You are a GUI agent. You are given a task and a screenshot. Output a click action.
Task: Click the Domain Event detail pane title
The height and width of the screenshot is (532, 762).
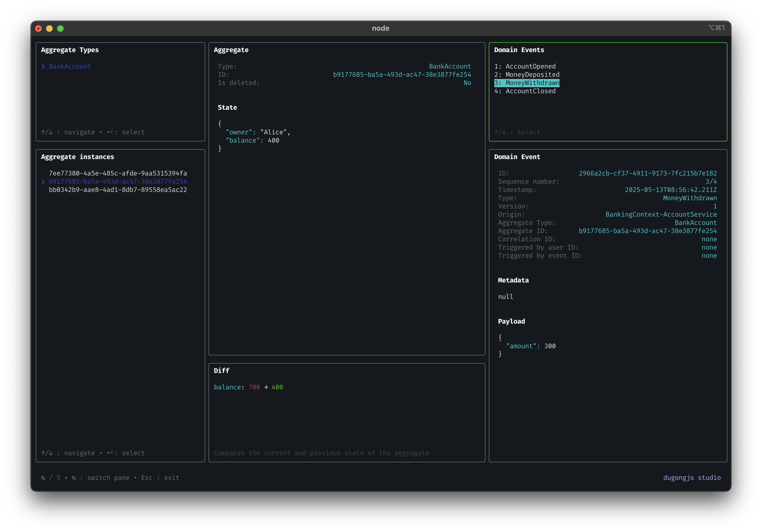pyautogui.click(x=517, y=157)
